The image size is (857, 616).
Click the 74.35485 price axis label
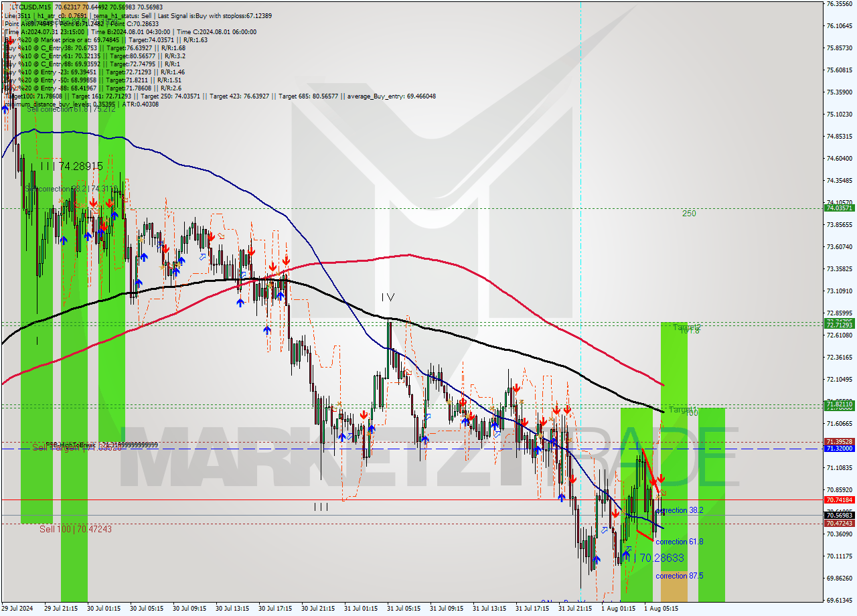839,180
